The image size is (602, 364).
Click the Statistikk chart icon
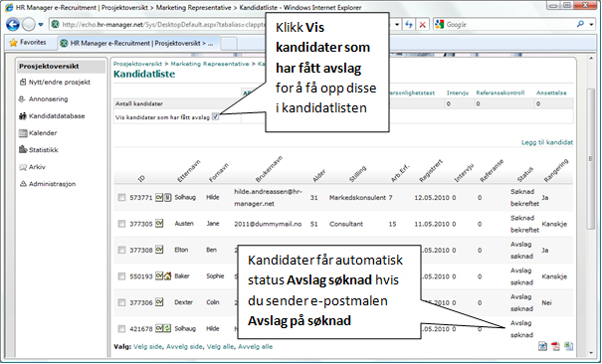pyautogui.click(x=23, y=149)
